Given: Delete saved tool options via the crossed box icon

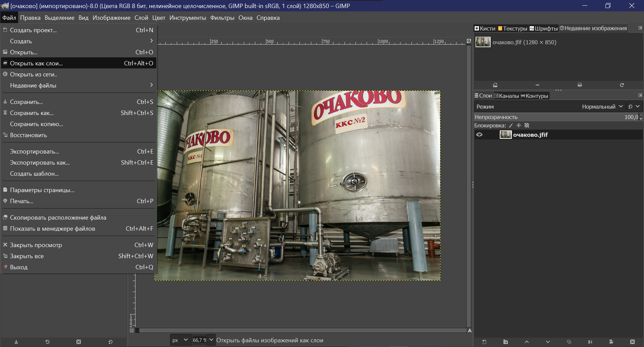Looking at the screenshot, I should point(78,342).
